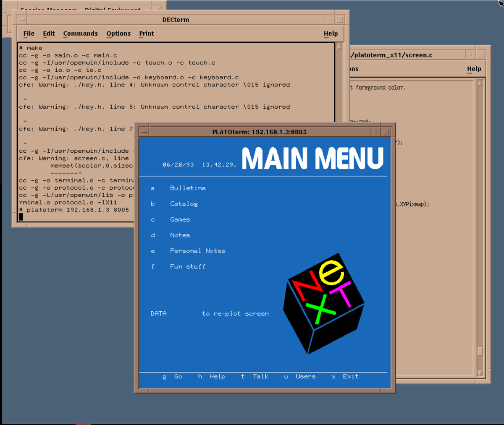Choose Games from the main menu
The image size is (504, 425).
pyautogui.click(x=180, y=219)
